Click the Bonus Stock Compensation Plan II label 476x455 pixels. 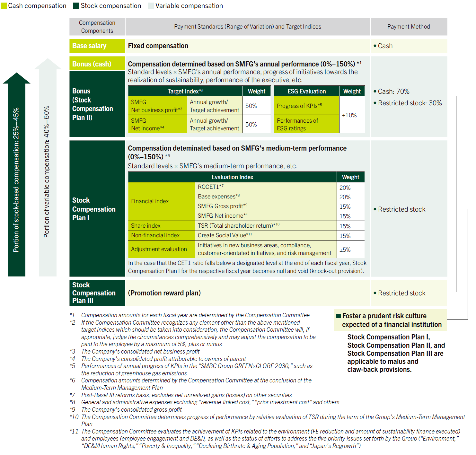tap(97, 104)
